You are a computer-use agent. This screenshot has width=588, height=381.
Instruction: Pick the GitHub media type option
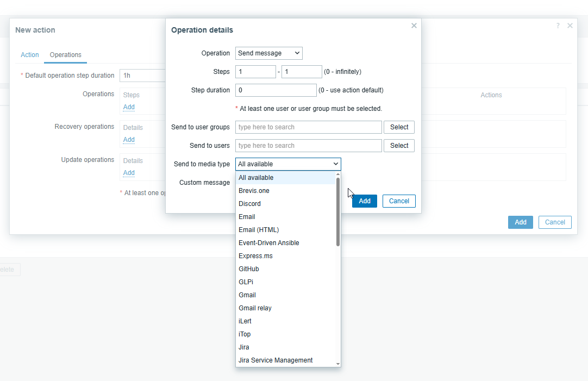[x=248, y=269]
